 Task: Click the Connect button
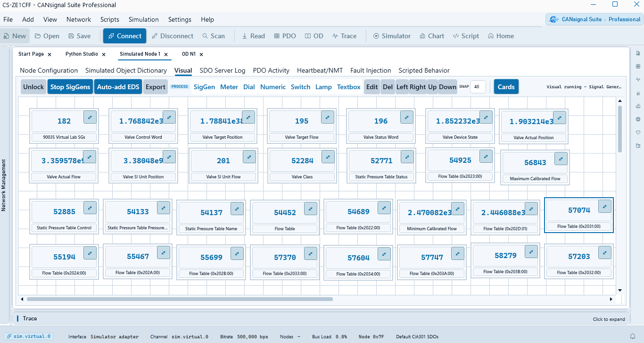tap(124, 36)
